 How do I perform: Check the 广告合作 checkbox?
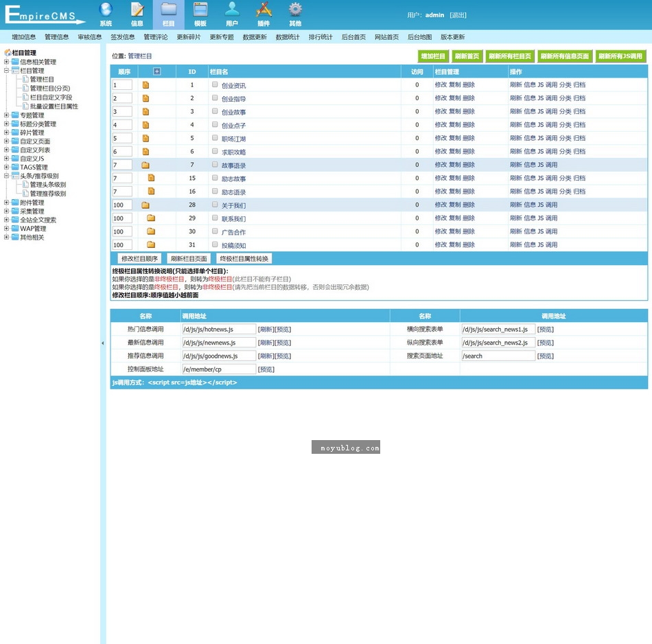pos(215,231)
